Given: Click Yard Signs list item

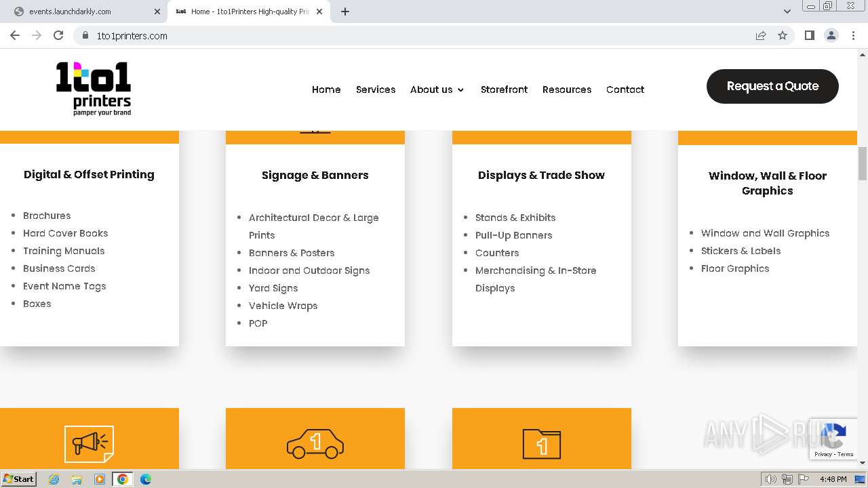Looking at the screenshot, I should [273, 288].
